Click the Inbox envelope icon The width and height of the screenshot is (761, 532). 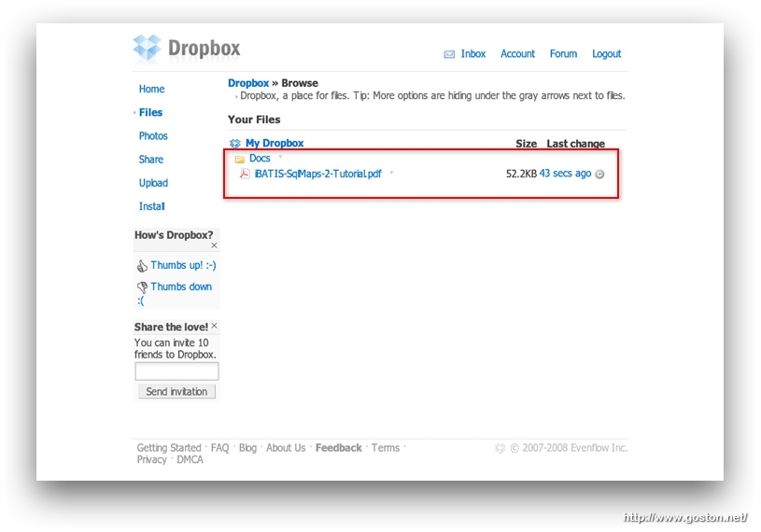click(x=449, y=54)
